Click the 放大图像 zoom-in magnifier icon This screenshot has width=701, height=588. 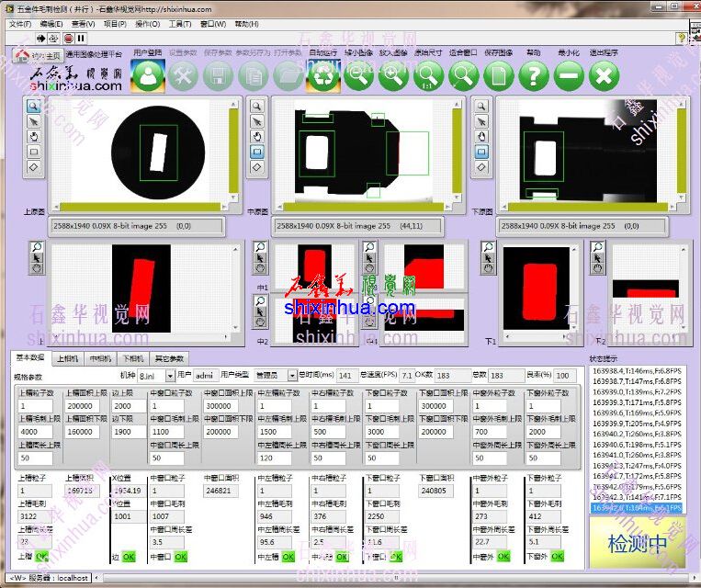pyautogui.click(x=393, y=75)
